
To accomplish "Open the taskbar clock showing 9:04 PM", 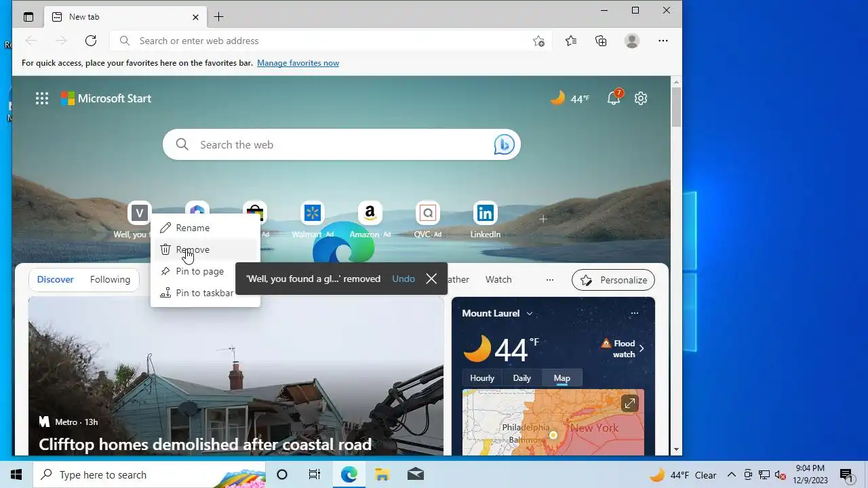I will [810, 474].
